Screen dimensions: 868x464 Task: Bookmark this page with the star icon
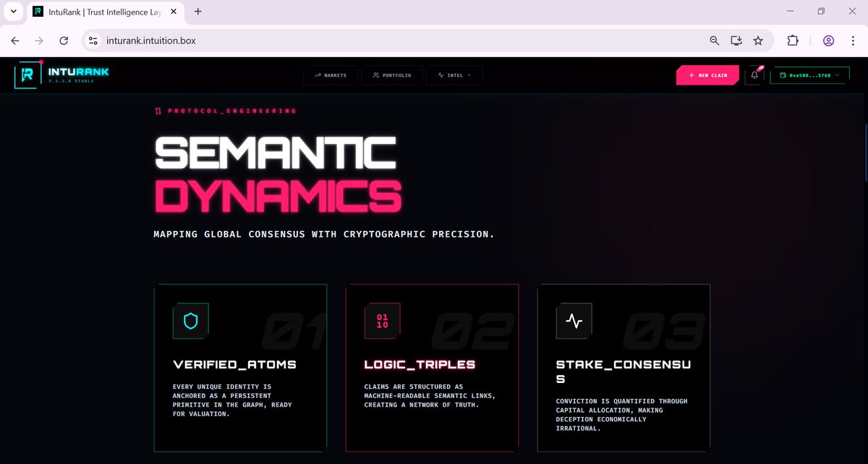point(758,41)
